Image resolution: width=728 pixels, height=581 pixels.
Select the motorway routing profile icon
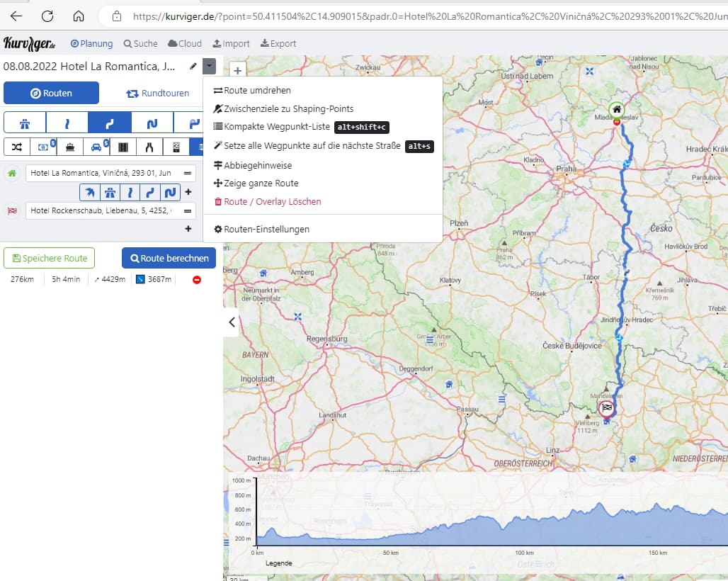(x=25, y=123)
